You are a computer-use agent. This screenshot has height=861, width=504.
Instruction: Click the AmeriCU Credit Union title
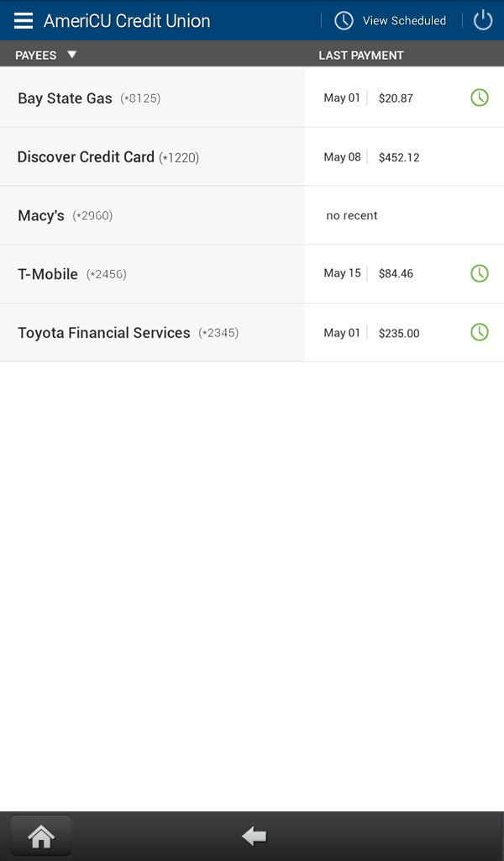tap(127, 21)
